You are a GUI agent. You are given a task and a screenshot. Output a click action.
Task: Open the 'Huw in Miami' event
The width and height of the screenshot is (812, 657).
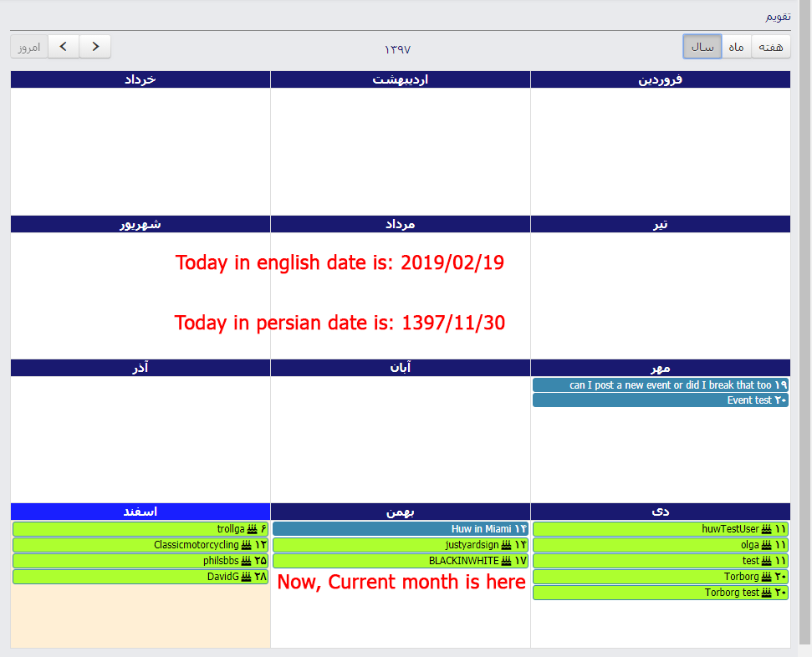pyautogui.click(x=401, y=529)
